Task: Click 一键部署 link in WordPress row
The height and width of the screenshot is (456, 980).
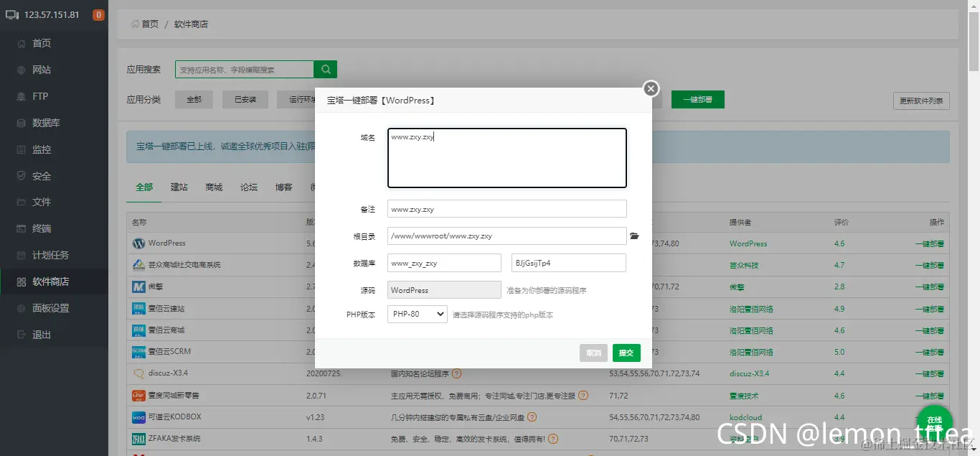Action: coord(929,243)
